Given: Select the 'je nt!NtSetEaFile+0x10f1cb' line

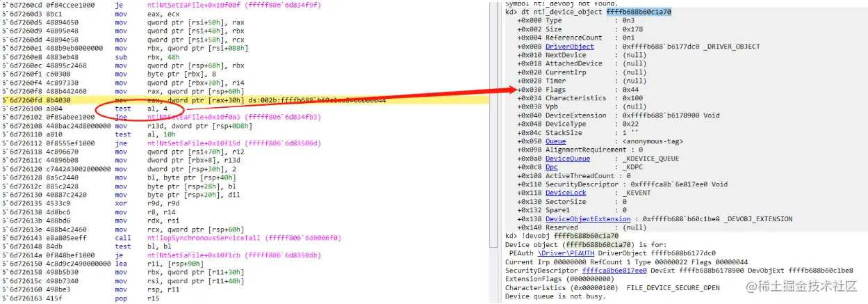Looking at the screenshot, I should coord(161,254).
